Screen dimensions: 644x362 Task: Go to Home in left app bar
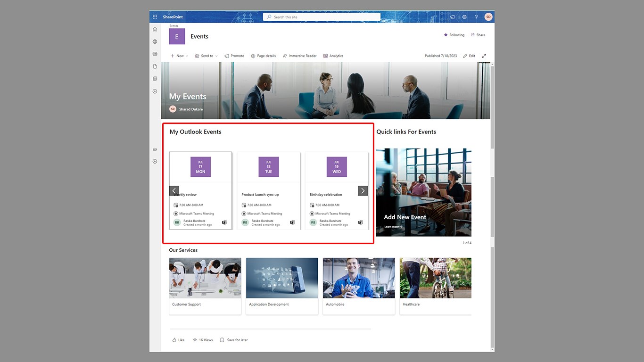click(x=155, y=29)
